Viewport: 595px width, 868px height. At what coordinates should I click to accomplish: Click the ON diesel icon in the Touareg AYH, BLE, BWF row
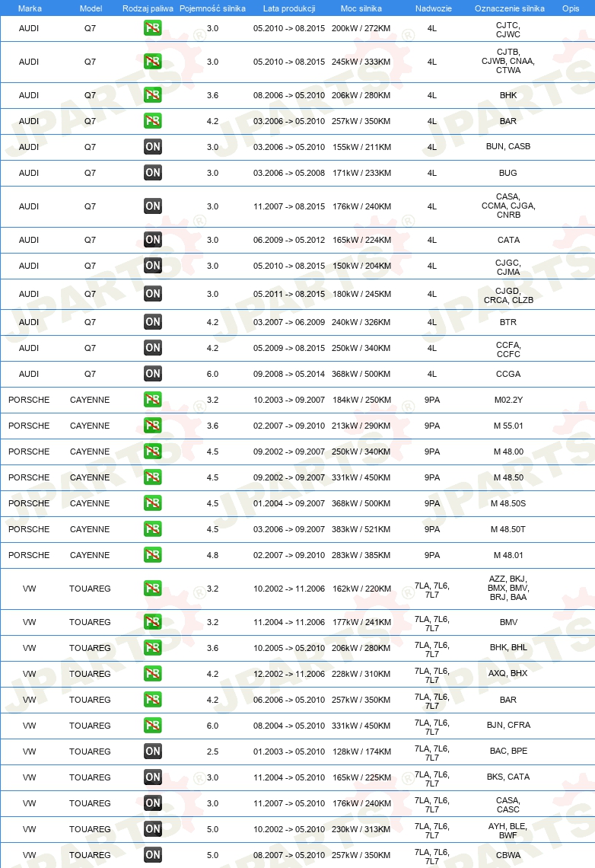click(153, 828)
